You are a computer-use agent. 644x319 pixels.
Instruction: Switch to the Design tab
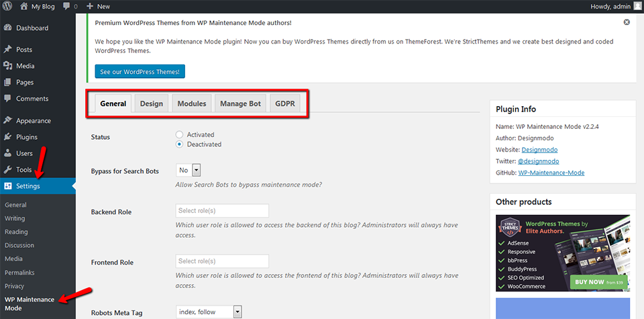tap(152, 103)
